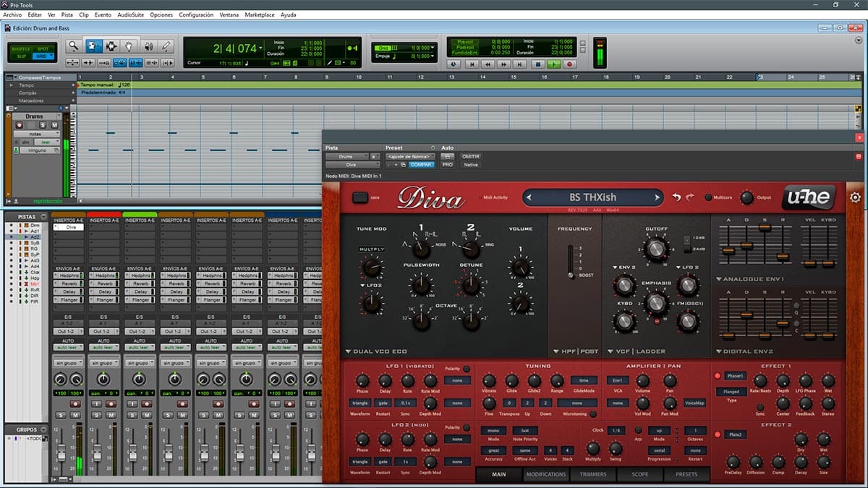Flip the 12dB/24dB filter slope switch
868x488 pixels.
click(687, 243)
